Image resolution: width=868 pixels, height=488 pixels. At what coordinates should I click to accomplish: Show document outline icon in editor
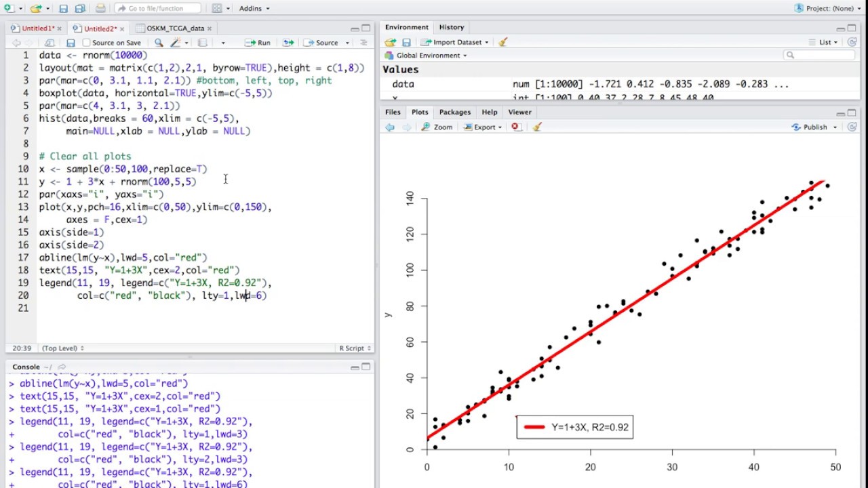[x=363, y=43]
